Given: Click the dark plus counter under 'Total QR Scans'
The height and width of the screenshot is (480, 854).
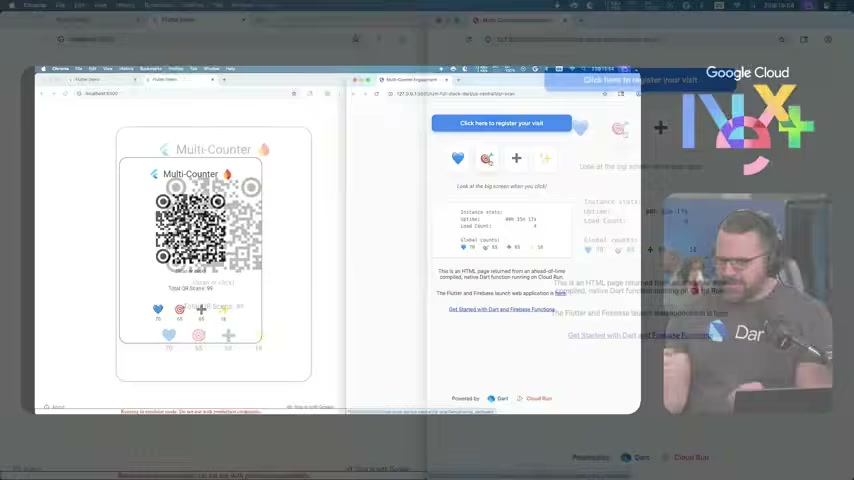Looking at the screenshot, I should point(201,312).
